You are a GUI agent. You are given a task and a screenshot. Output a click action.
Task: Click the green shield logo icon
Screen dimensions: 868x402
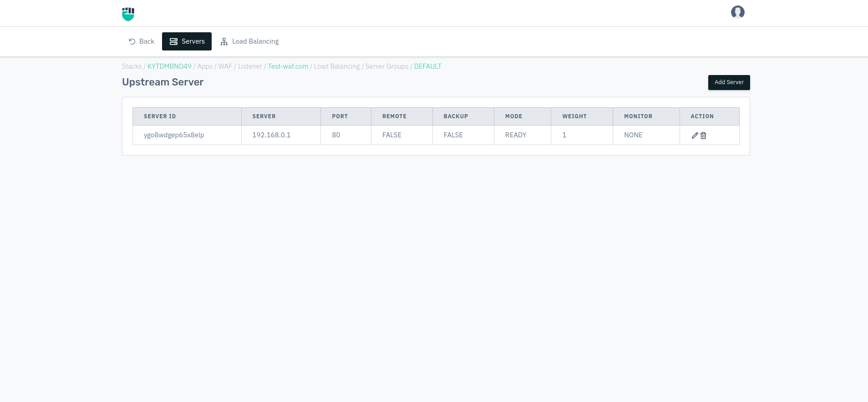click(x=128, y=14)
